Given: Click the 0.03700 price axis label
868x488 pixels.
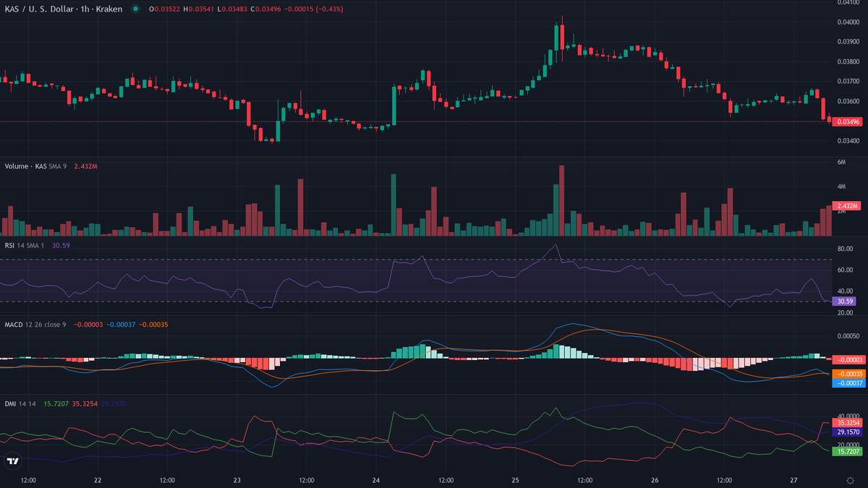Looking at the screenshot, I should click(848, 82).
